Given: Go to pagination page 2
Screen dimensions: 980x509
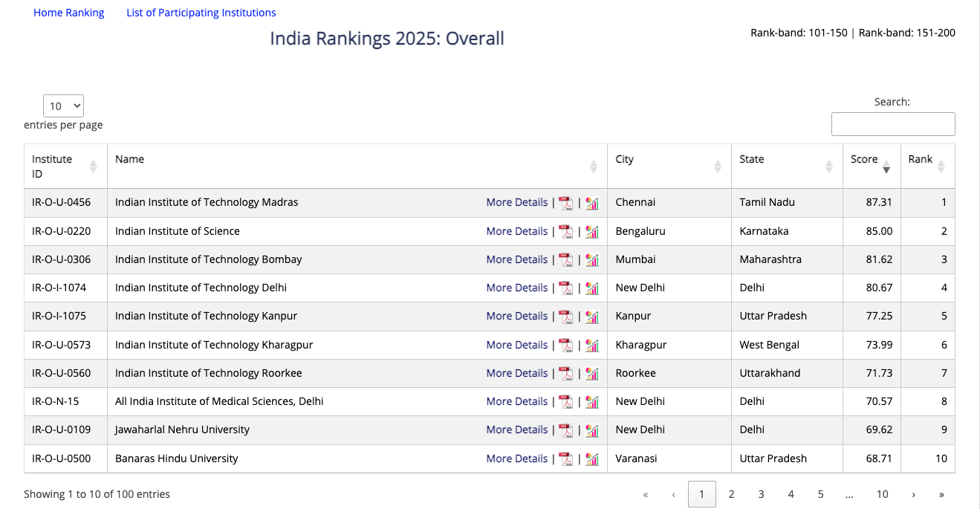Looking at the screenshot, I should [x=731, y=494].
